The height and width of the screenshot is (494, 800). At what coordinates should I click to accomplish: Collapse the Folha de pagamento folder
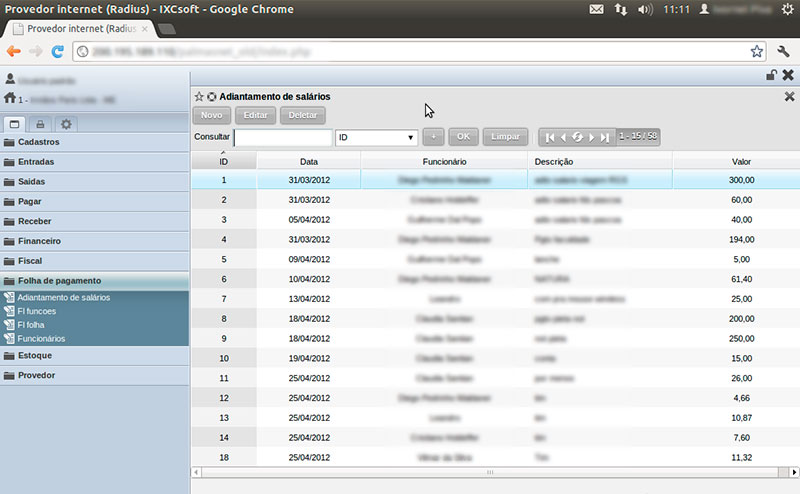click(x=94, y=281)
